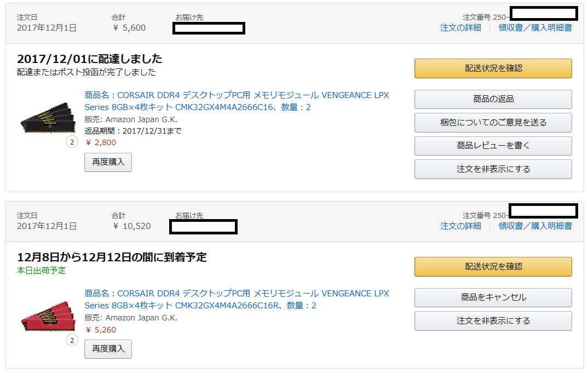
Task: Cancel the item with 商品をキャンセル
Action: pos(493,298)
